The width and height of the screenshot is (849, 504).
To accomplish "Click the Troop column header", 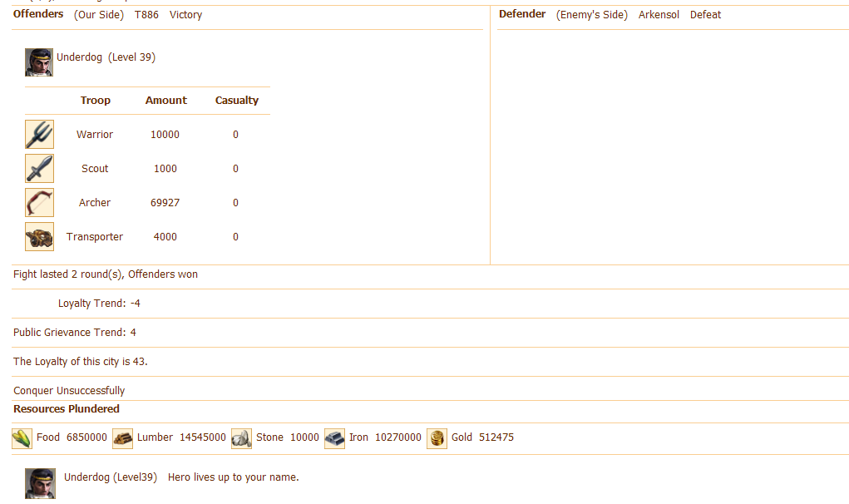I will click(x=96, y=101).
